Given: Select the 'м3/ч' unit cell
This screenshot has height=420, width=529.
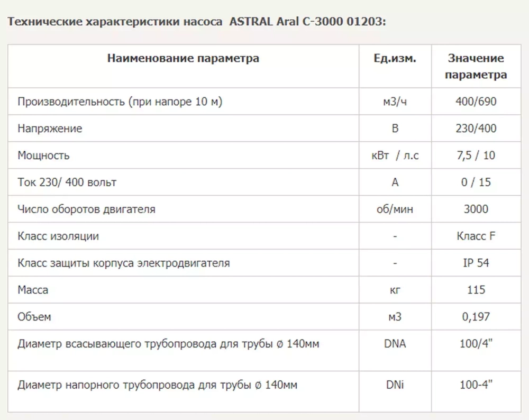Looking at the screenshot, I should [x=395, y=102].
